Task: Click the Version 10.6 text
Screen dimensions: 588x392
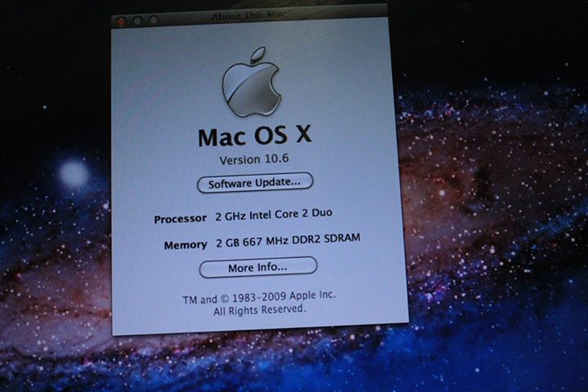Action: click(254, 159)
